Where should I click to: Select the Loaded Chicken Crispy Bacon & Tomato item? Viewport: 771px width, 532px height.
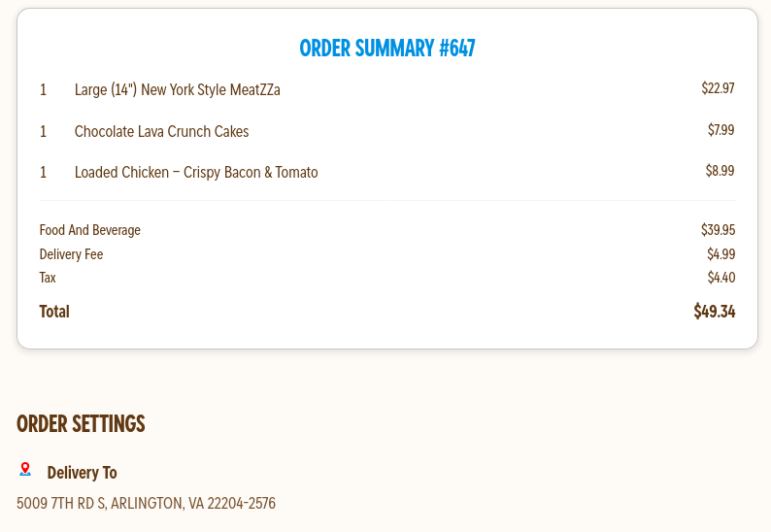[196, 173]
